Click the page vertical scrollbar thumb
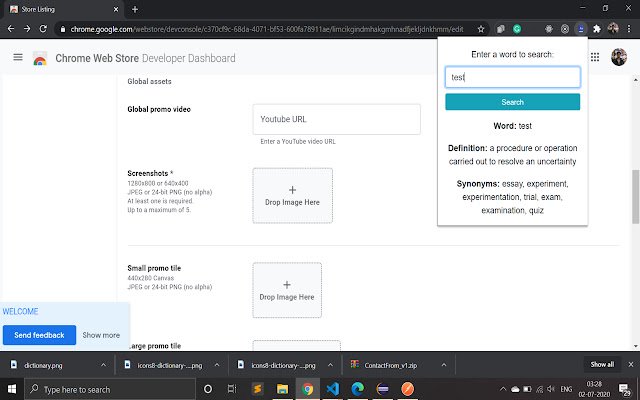The width and height of the screenshot is (640, 400). pyautogui.click(x=636, y=197)
